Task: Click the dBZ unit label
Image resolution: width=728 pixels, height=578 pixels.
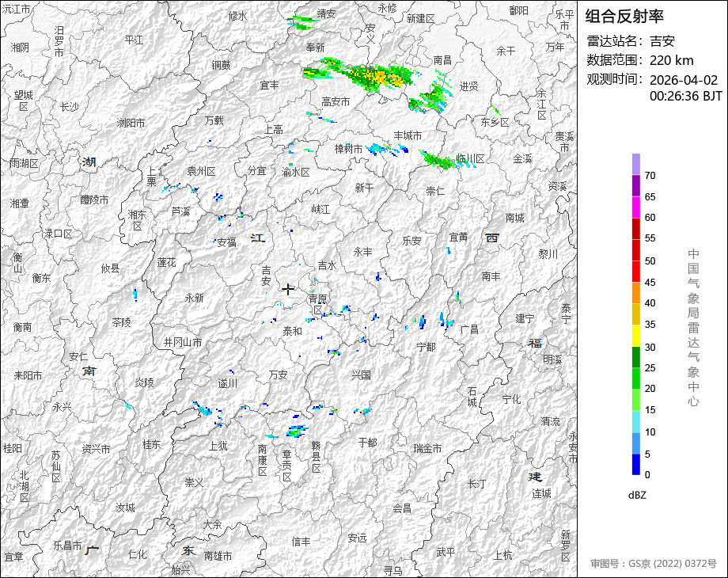Action: [x=637, y=495]
